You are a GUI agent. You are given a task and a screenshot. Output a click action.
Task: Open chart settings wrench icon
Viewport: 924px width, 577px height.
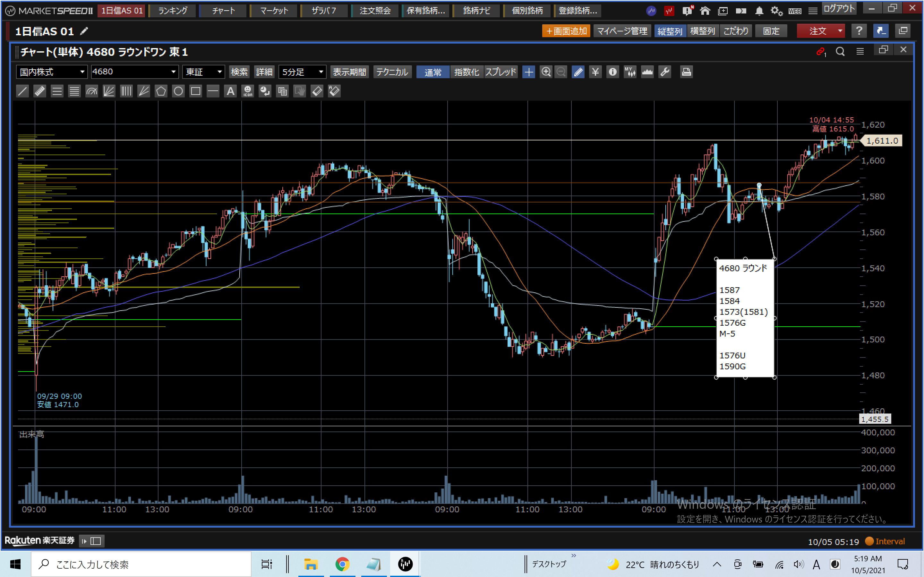pyautogui.click(x=665, y=72)
